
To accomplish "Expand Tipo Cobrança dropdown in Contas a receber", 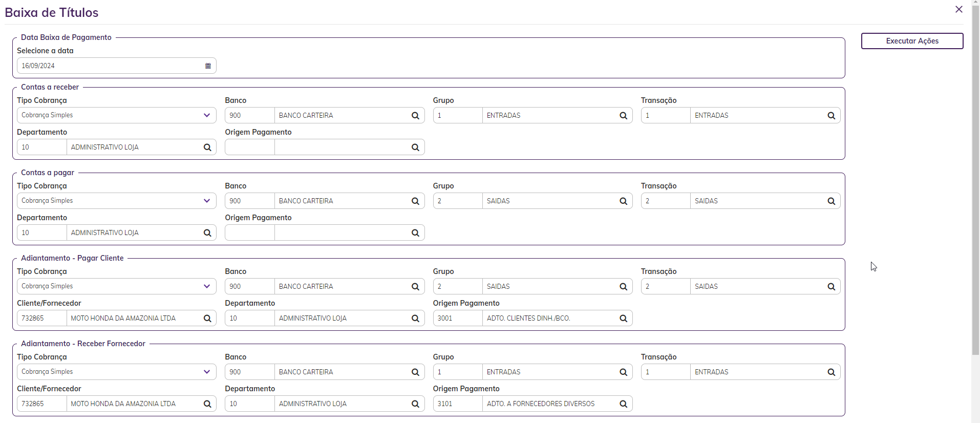I will click(206, 115).
